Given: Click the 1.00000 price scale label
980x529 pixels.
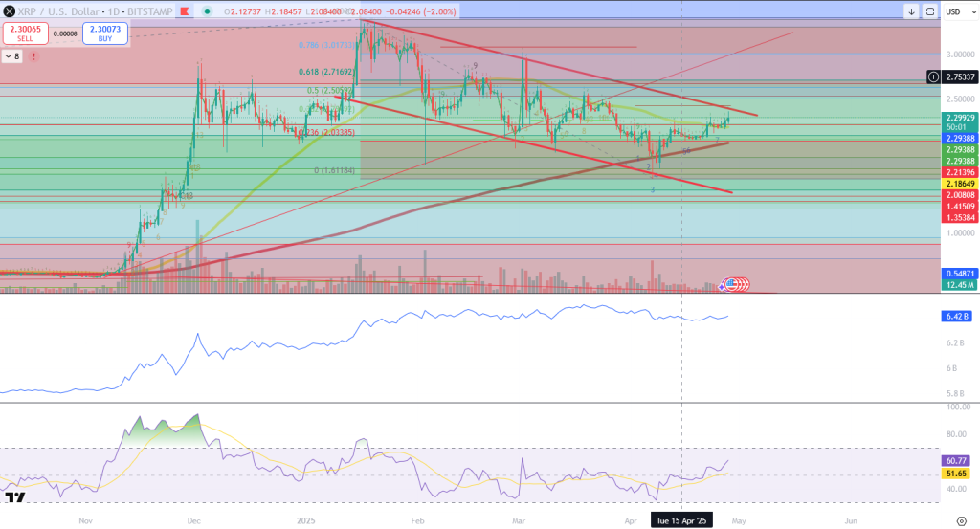Looking at the screenshot, I should click(x=961, y=233).
